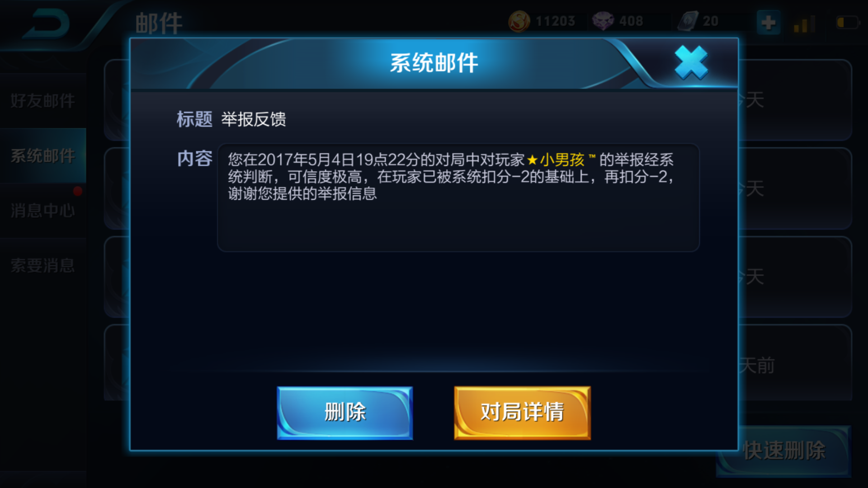Viewport: 868px width, 488px height.
Task: Tap the network signal bars icon
Action: pos(805,24)
